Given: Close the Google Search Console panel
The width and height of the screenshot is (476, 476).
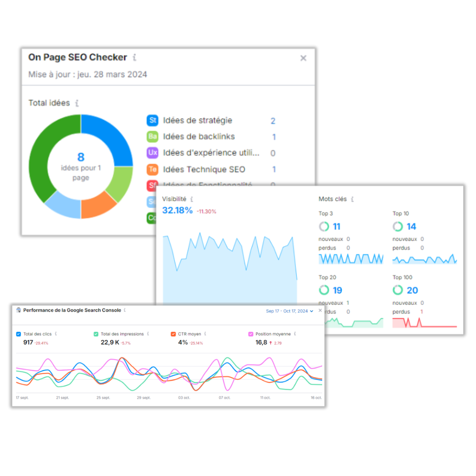Looking at the screenshot, I should pyautogui.click(x=320, y=311).
